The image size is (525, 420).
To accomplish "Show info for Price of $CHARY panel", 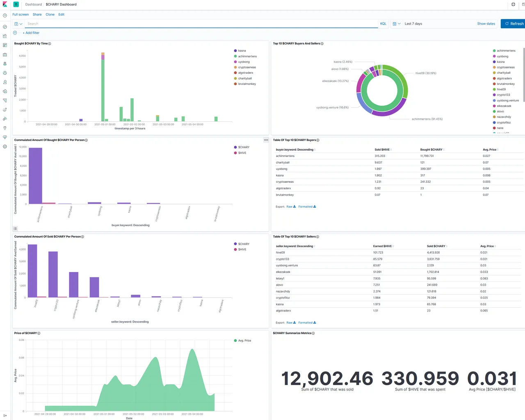I will click(39, 333).
